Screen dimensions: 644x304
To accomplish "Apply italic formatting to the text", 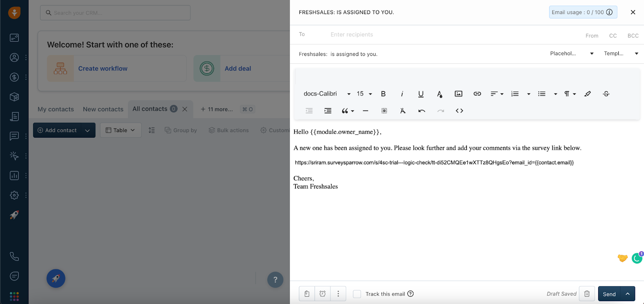I will click(402, 94).
